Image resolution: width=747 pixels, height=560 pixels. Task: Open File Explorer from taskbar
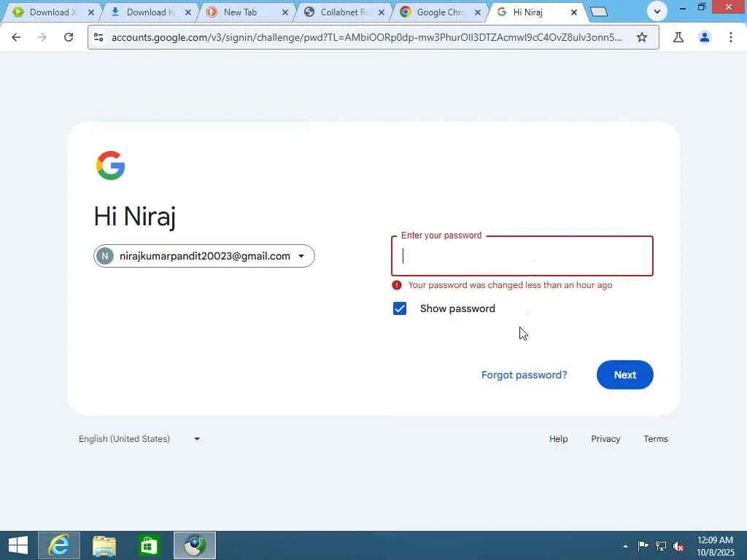104,545
